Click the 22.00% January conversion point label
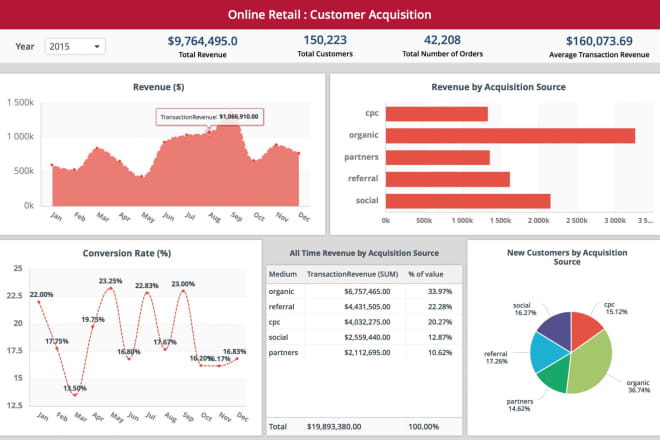 (41, 294)
